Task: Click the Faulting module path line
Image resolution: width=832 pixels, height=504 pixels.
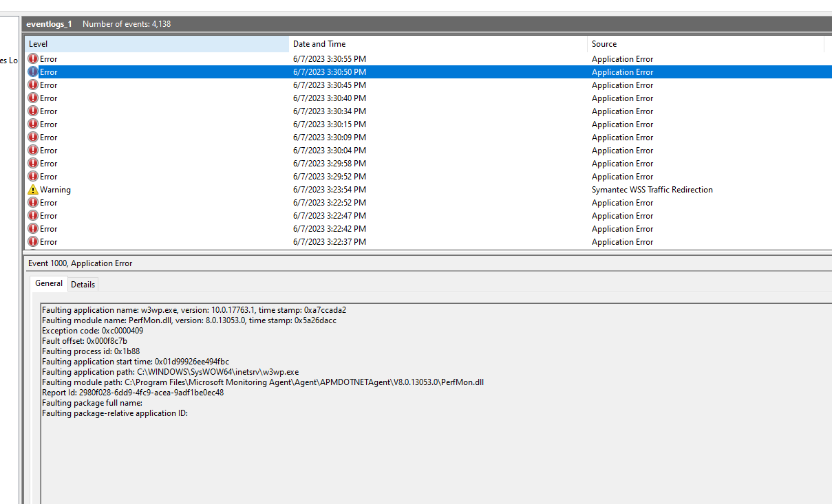Action: pos(263,382)
